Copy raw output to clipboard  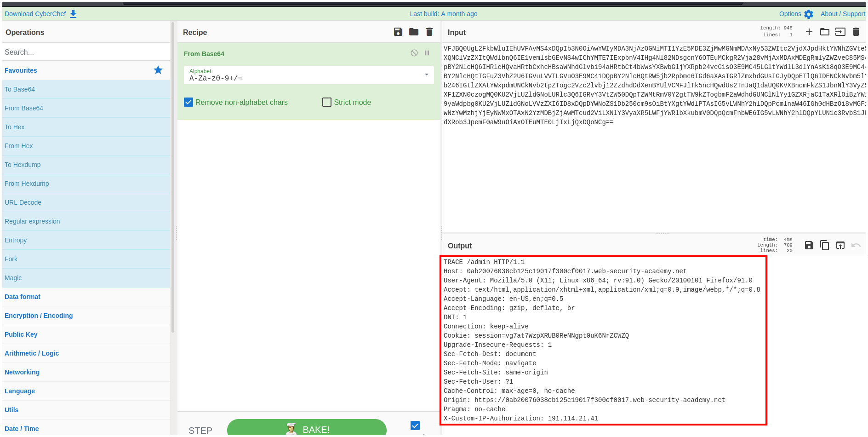point(825,245)
